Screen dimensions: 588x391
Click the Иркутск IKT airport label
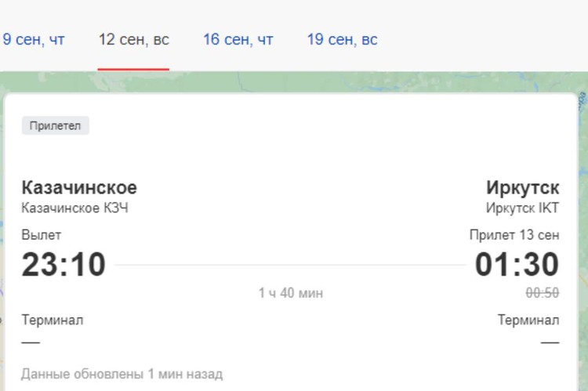tap(522, 208)
